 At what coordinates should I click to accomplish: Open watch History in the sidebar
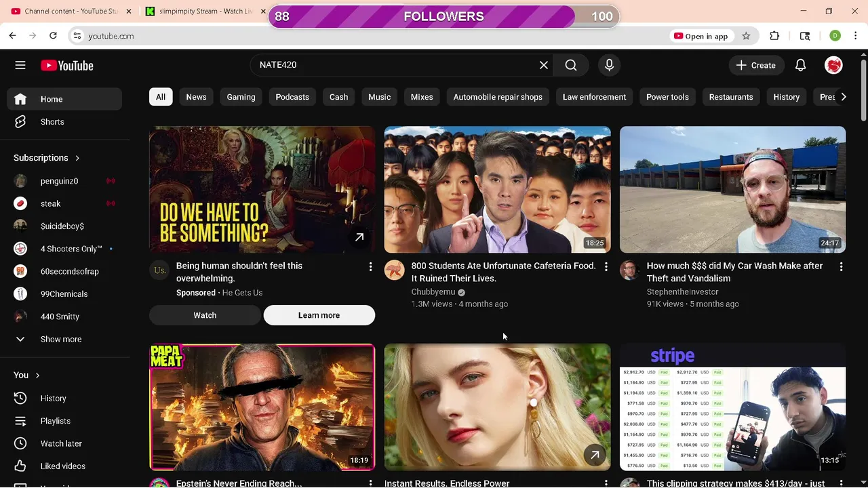point(64,399)
